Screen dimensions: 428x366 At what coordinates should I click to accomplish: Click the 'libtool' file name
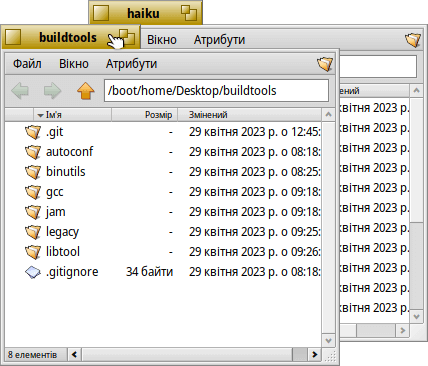click(x=63, y=252)
